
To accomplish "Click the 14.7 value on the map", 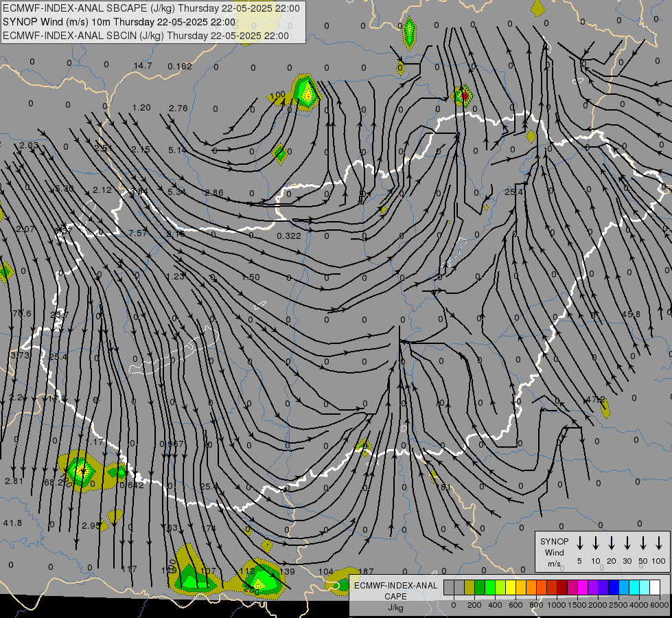I will coord(143,66).
